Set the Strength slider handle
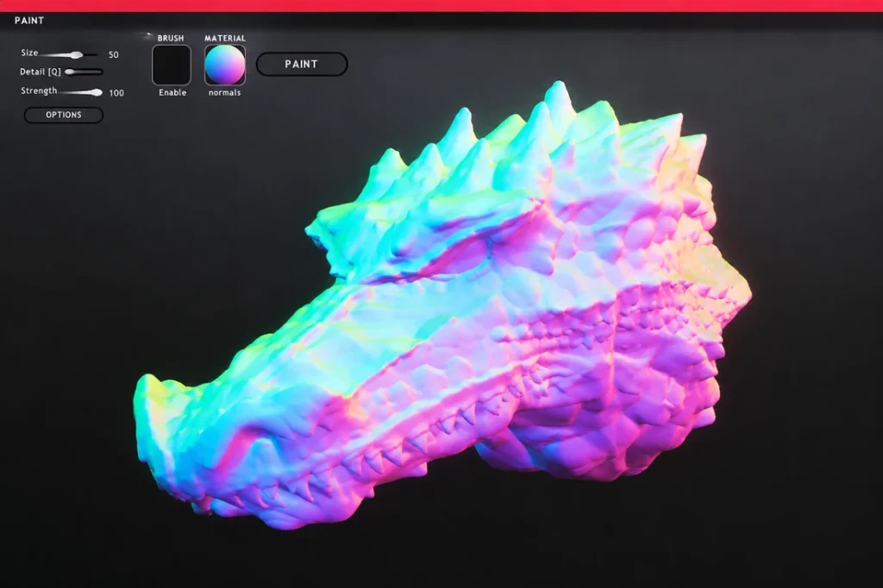This screenshot has width=883, height=588. tap(97, 92)
